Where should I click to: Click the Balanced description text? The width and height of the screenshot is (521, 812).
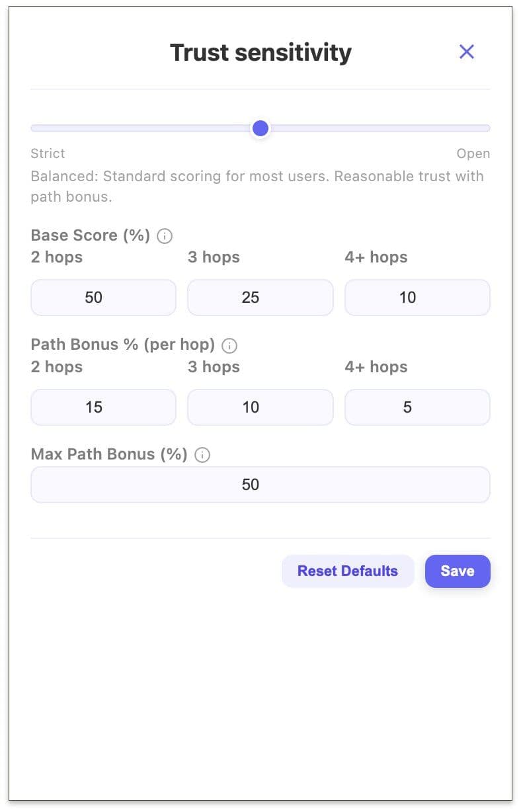[x=258, y=185]
